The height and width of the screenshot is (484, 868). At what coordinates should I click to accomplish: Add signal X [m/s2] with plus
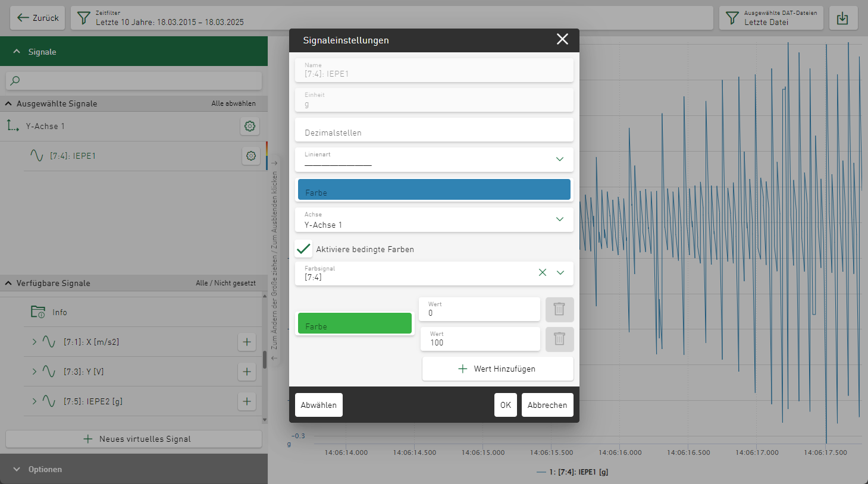click(247, 342)
